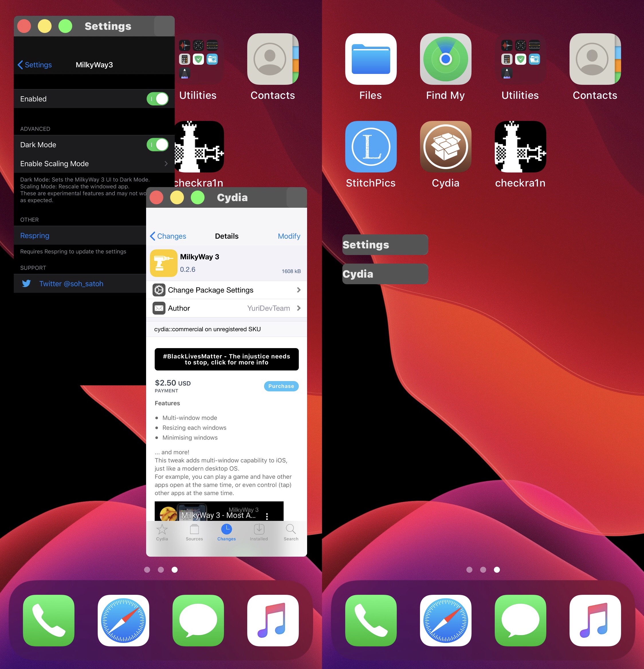
Task: Open Change Package Settings chevron row
Action: (226, 290)
